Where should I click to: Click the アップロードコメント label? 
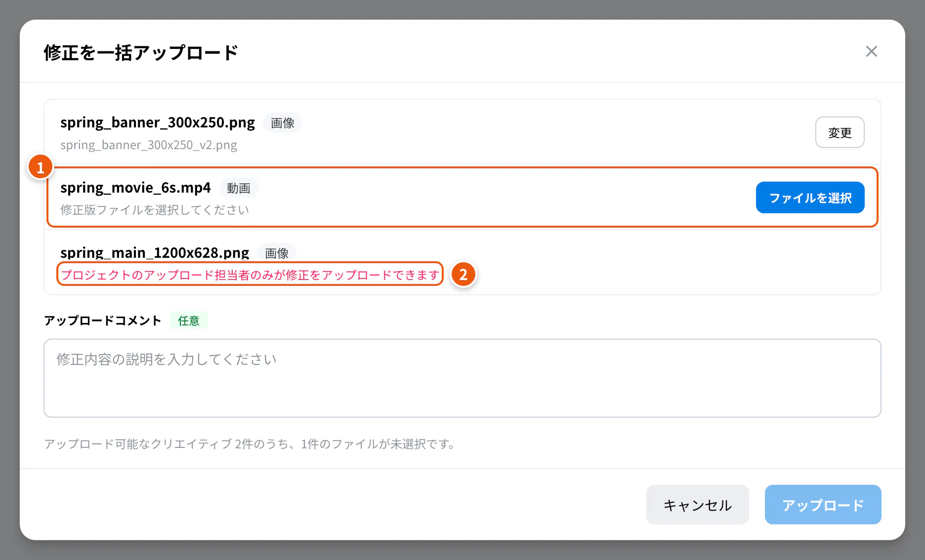(x=103, y=320)
